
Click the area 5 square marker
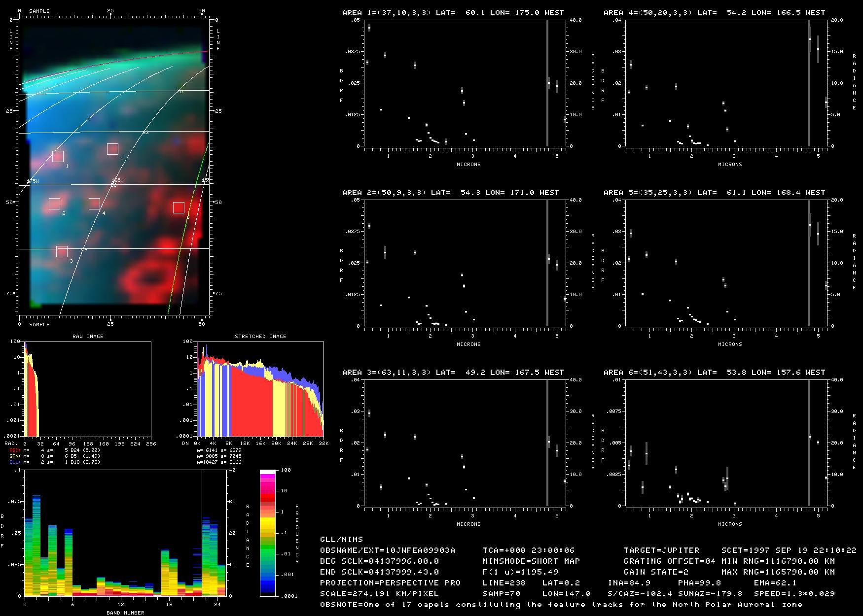coord(112,149)
